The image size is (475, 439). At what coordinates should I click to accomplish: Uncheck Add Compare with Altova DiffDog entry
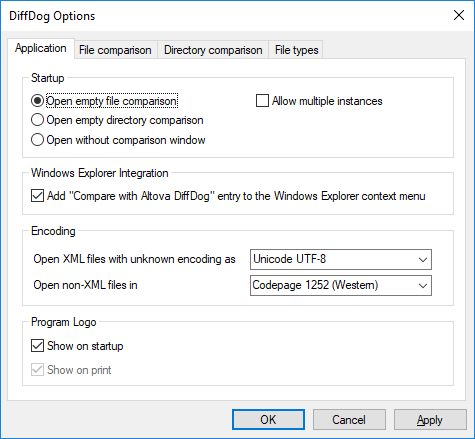(x=37, y=196)
